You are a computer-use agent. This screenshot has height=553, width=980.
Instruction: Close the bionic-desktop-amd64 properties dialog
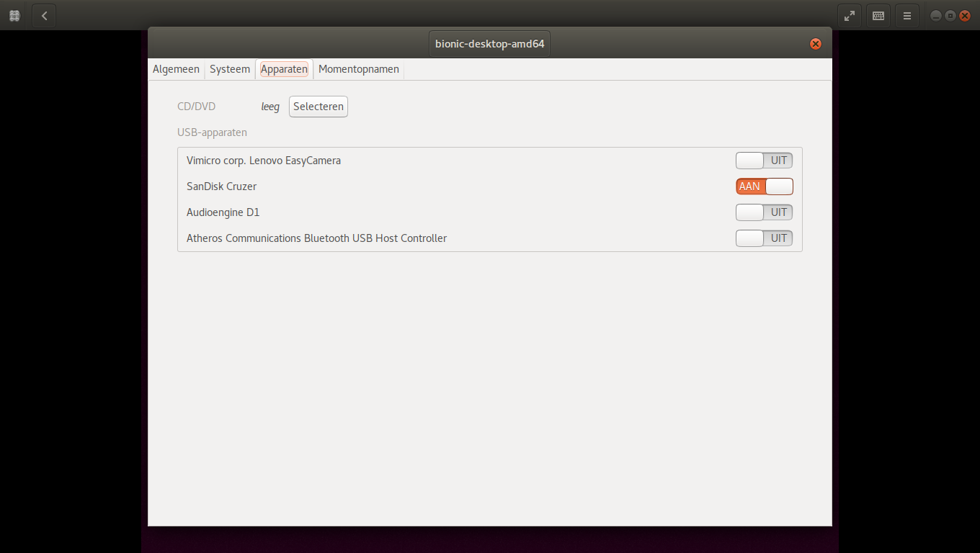click(816, 44)
